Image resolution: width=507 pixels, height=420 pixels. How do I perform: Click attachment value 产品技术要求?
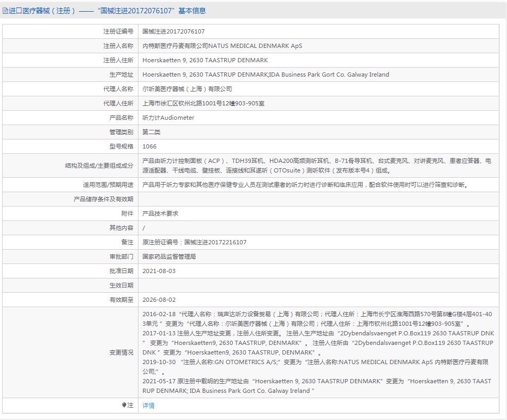pos(160,214)
